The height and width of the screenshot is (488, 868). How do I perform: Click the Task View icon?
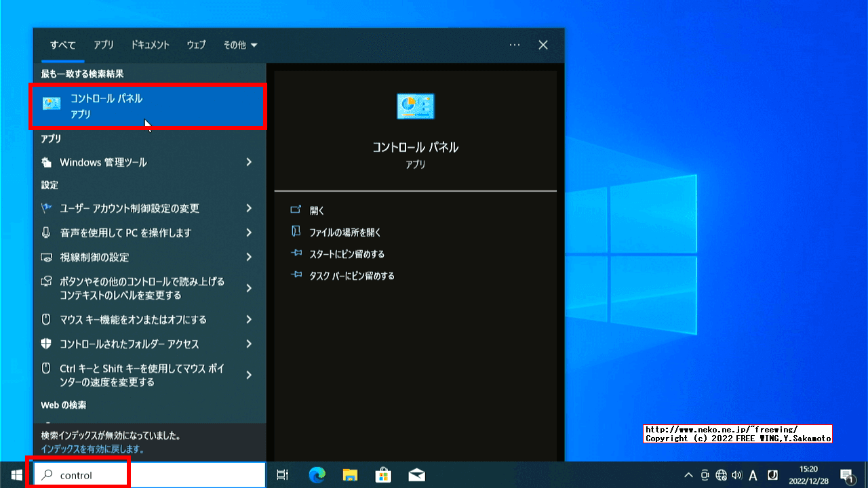point(282,475)
